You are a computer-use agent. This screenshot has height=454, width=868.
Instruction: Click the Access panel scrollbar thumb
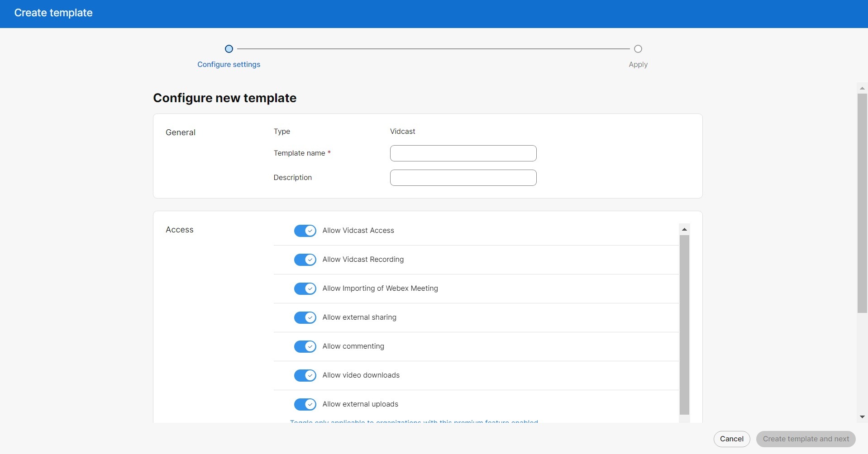684,325
